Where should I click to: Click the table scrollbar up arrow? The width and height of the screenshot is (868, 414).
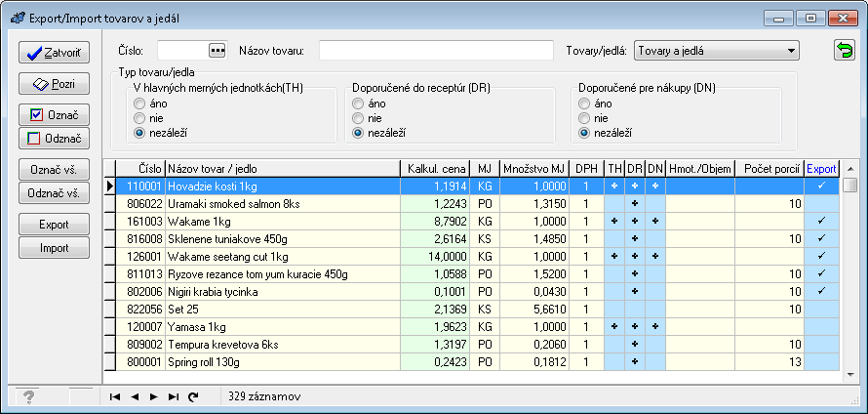850,169
